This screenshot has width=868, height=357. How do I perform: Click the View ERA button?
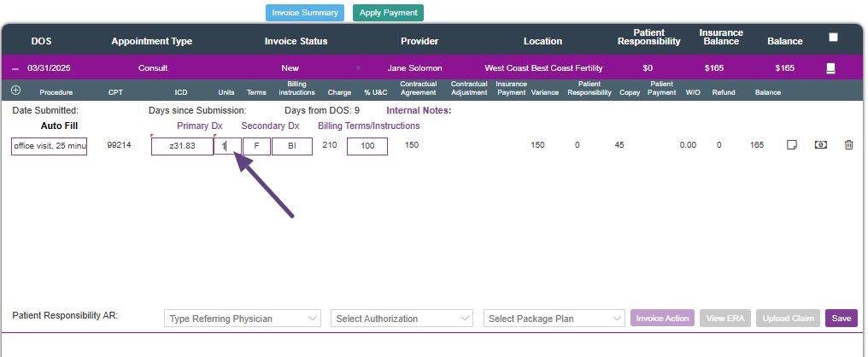pos(725,319)
